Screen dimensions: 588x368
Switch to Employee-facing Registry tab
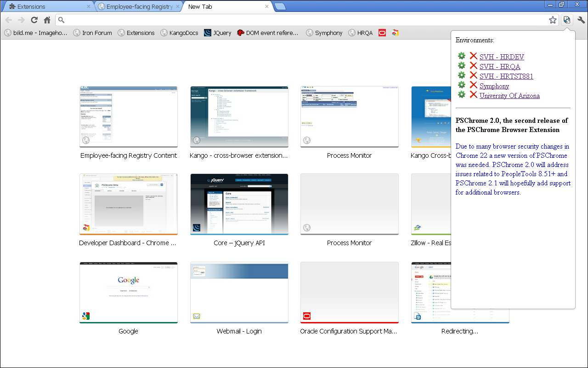(x=139, y=6)
